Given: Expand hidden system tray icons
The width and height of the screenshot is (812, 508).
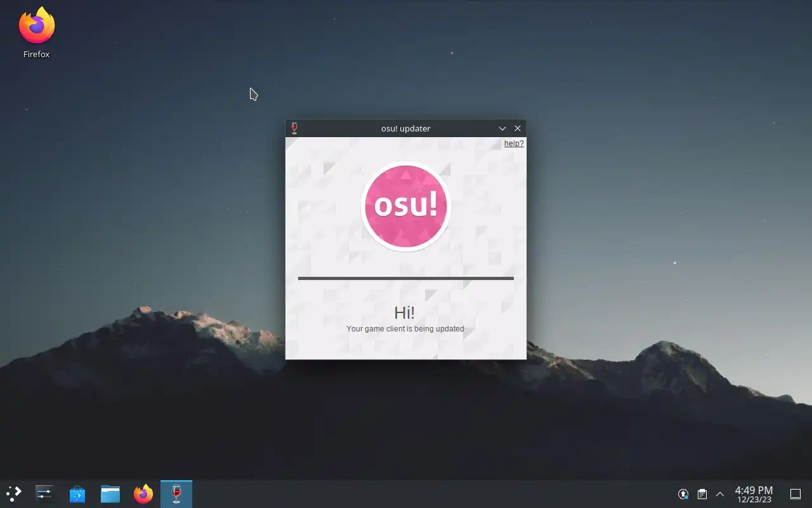Looking at the screenshot, I should click(x=720, y=494).
